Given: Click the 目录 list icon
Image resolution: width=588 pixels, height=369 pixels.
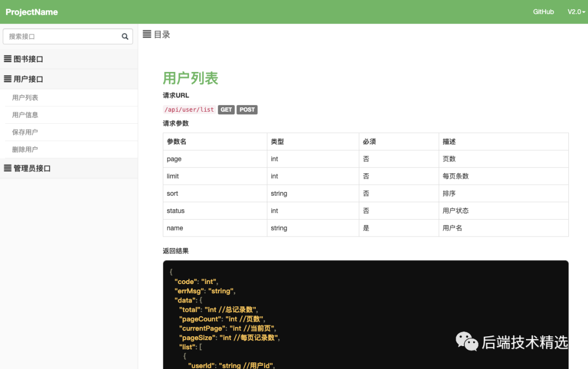Looking at the screenshot, I should [x=147, y=34].
